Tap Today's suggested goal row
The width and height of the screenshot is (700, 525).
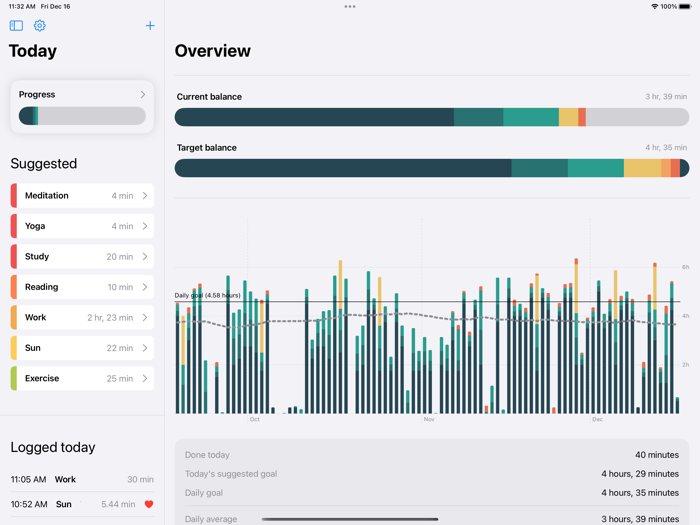(432, 474)
